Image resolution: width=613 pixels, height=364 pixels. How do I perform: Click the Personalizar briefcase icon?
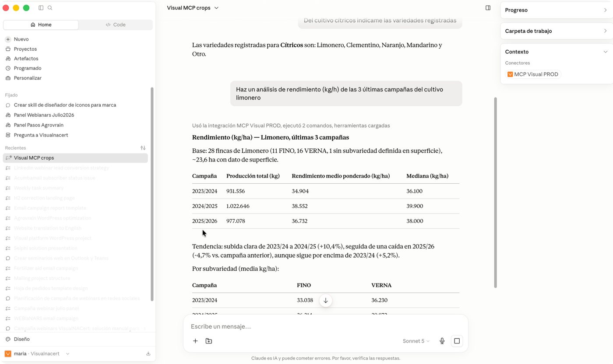tap(8, 78)
